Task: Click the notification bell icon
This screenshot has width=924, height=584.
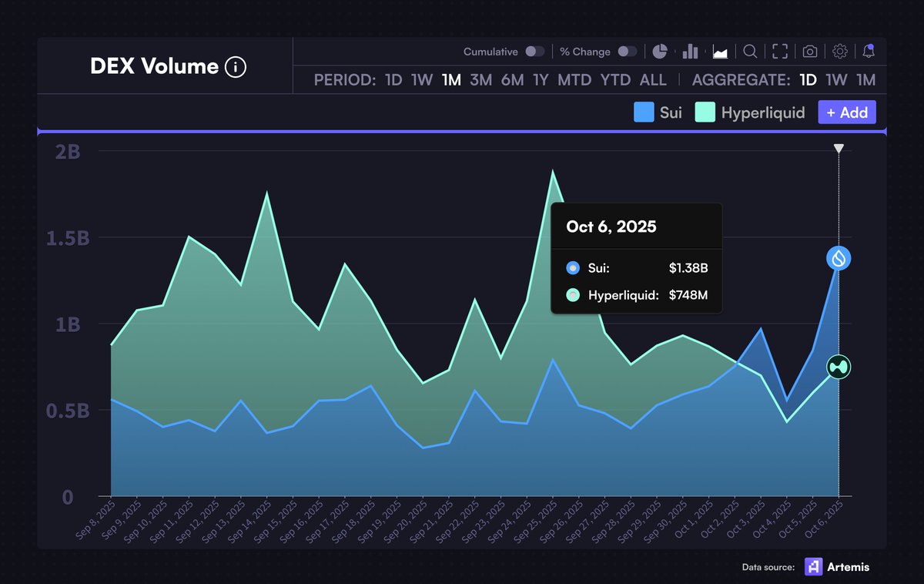Action: 869,52
